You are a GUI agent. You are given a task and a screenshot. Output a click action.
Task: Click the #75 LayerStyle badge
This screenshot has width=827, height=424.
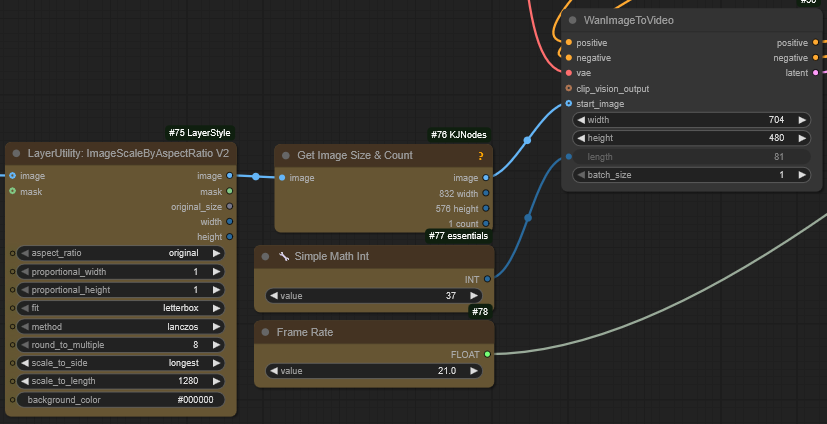coord(201,133)
